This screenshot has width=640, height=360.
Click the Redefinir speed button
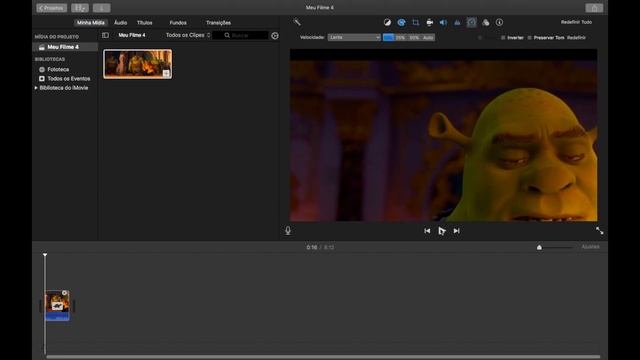[576, 38]
